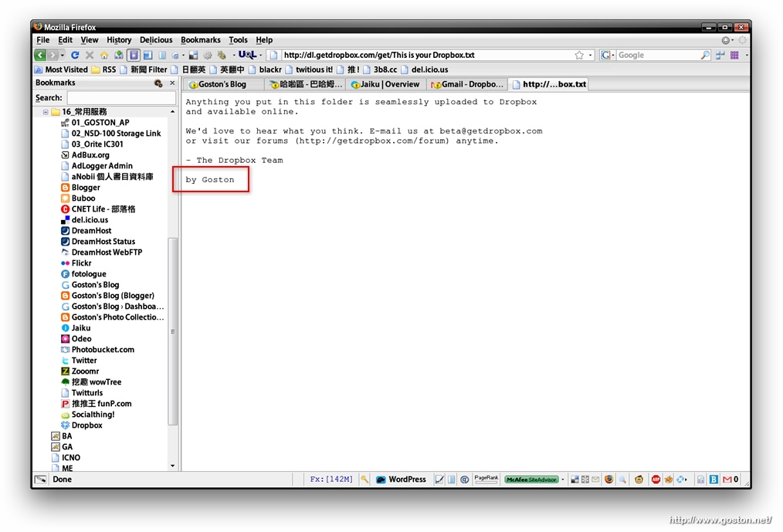Open the Downloads toolbar icon
The height and width of the screenshot is (532, 783).
[119, 55]
